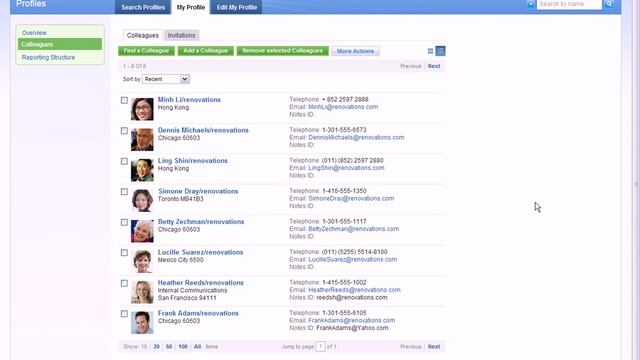Image resolution: width=640 pixels, height=360 pixels.
Task: Show 20 items per page
Action: 156,347
